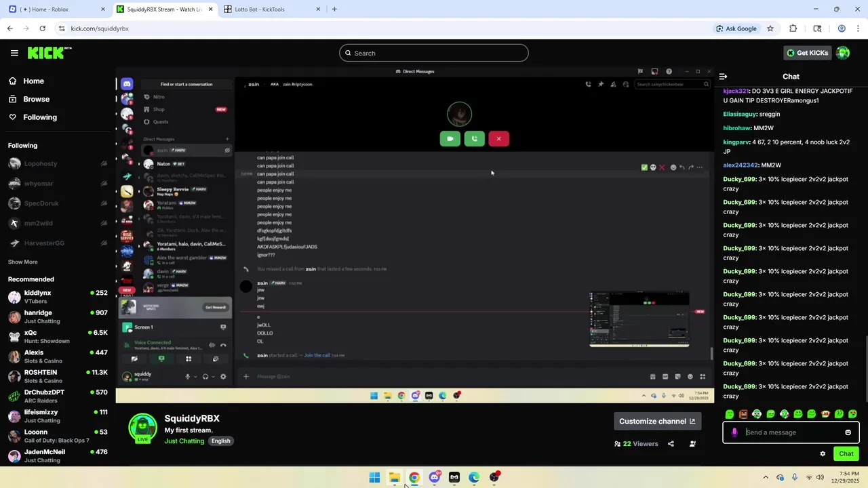Click the Discord home icon in the stream
This screenshot has width=868, height=488.
[x=127, y=84]
